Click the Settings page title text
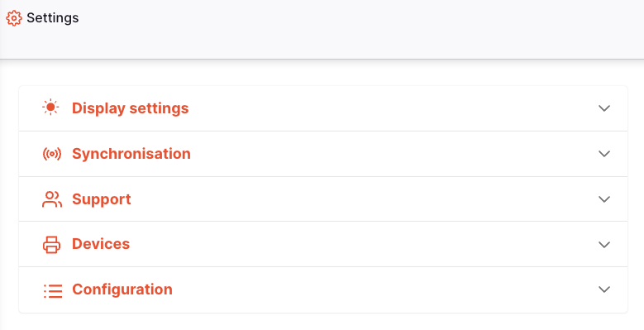This screenshot has height=330, width=644. tap(53, 18)
